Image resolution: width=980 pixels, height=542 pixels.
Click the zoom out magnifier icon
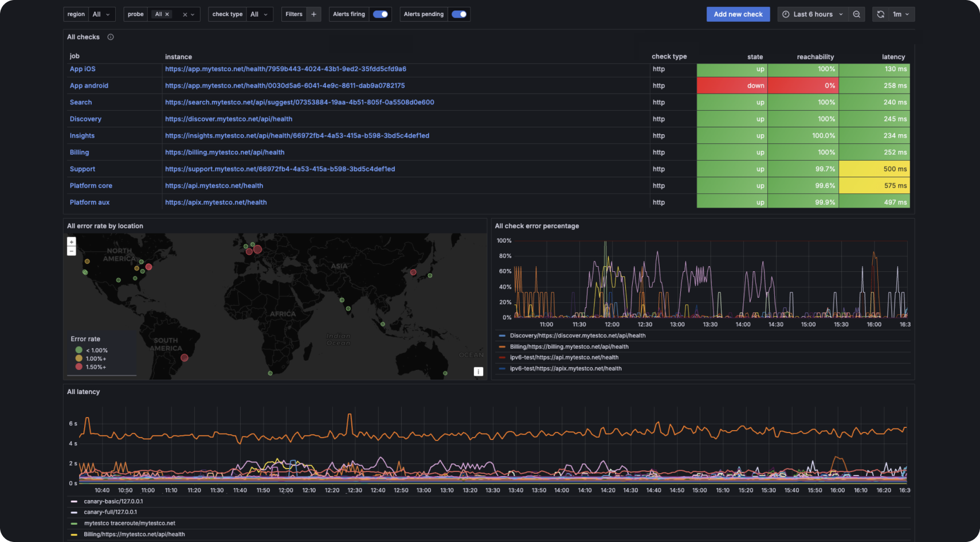(856, 14)
